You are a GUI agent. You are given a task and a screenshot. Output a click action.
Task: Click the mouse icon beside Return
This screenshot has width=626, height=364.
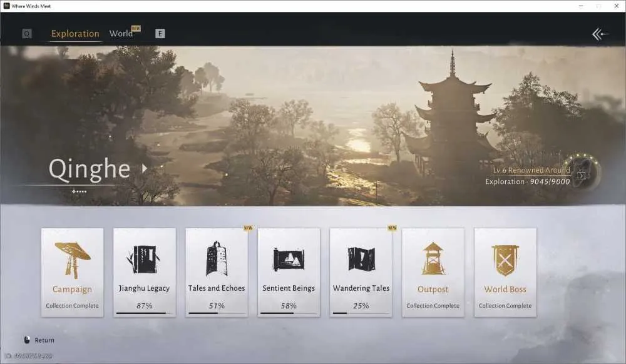coord(27,340)
